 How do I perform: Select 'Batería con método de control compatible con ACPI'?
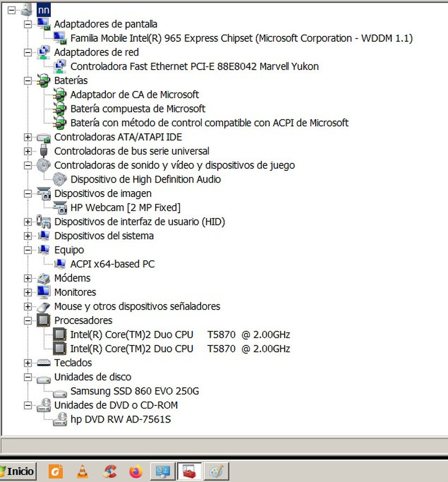[x=209, y=123]
